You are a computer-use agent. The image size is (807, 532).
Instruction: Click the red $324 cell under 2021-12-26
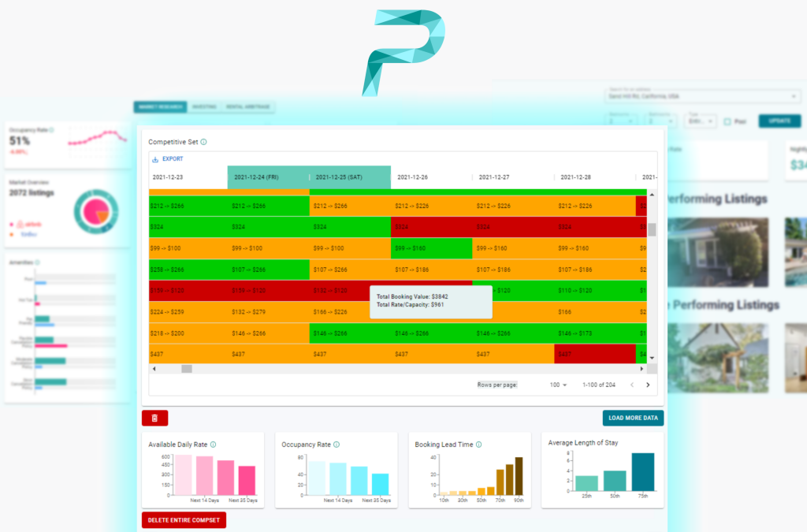pos(431,227)
